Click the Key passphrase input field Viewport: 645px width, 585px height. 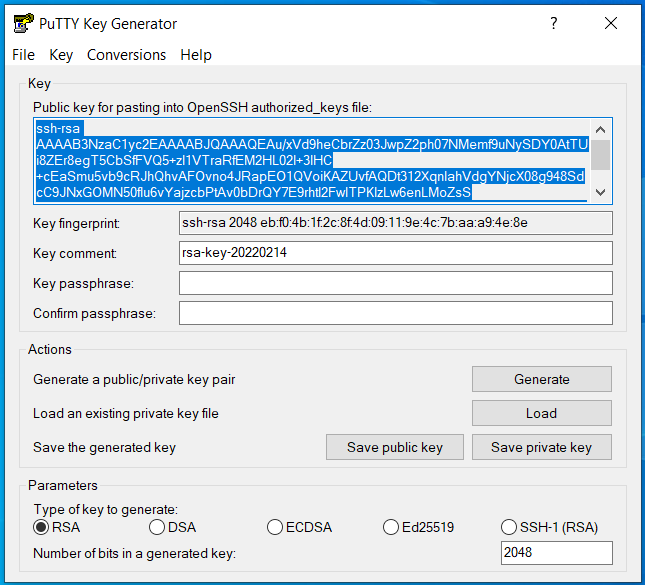395,283
